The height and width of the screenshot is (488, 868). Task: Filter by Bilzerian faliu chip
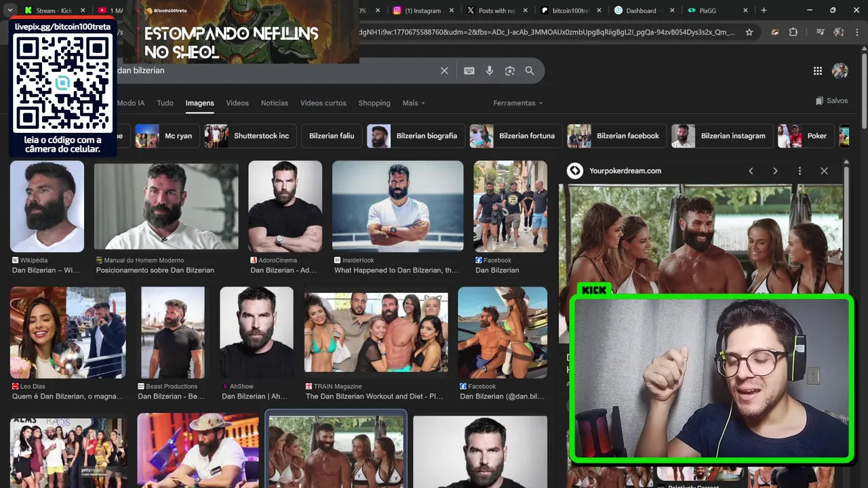[x=332, y=136]
